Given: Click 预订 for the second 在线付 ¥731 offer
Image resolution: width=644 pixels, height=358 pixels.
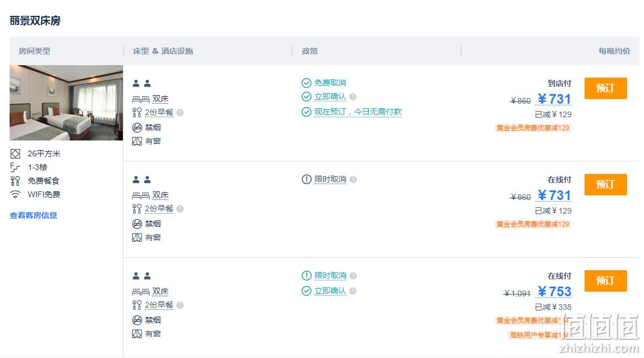Looking at the screenshot, I should click(605, 184).
